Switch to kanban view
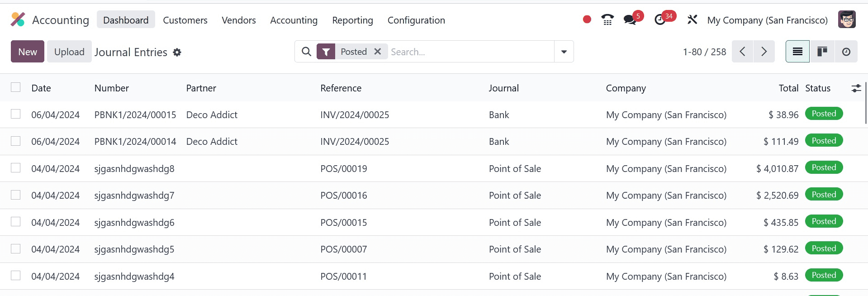The height and width of the screenshot is (296, 868). point(822,52)
